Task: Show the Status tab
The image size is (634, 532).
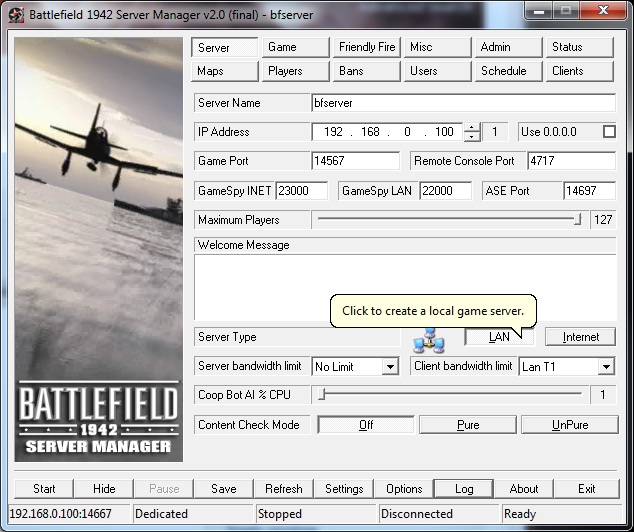Action: pos(580,47)
